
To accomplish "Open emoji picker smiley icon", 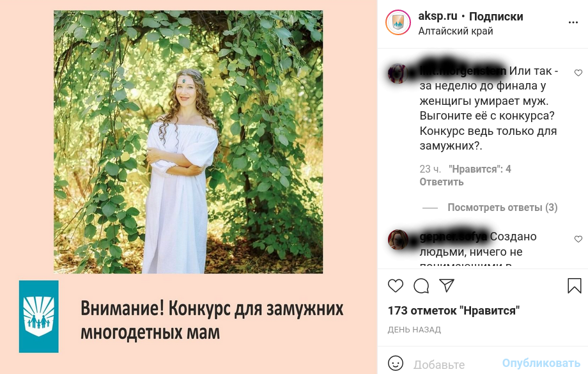I will click(395, 363).
